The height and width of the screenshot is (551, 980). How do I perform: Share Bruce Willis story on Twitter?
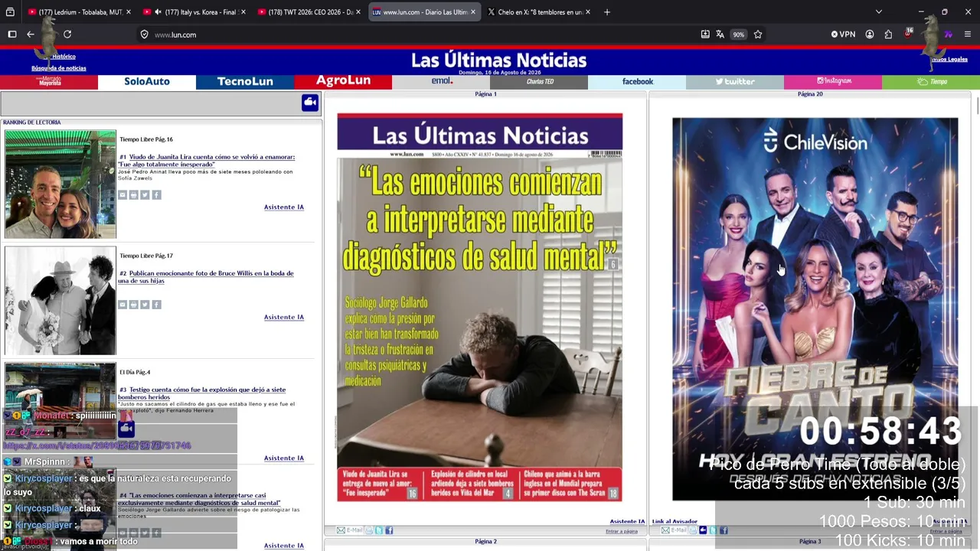[x=145, y=305]
